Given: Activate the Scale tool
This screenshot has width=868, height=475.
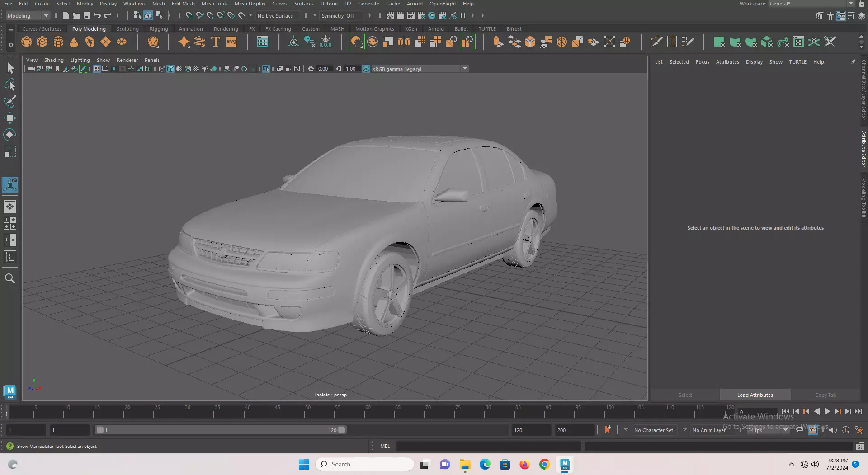Looking at the screenshot, I should pyautogui.click(x=10, y=151).
